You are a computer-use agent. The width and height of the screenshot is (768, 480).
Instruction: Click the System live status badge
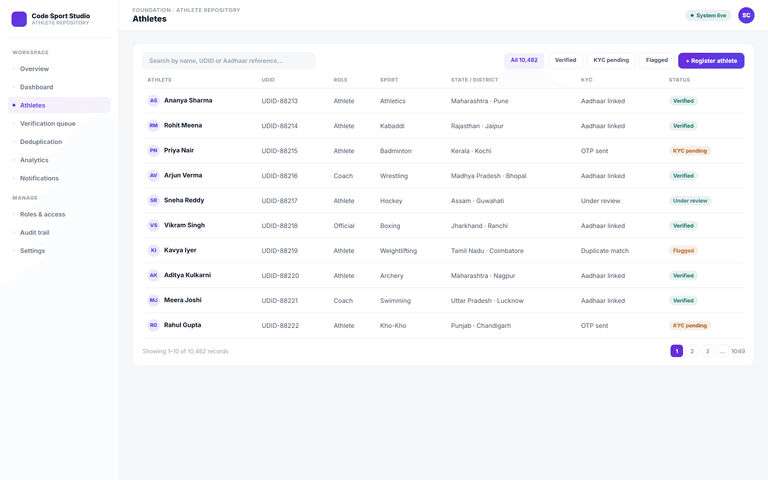(708, 16)
